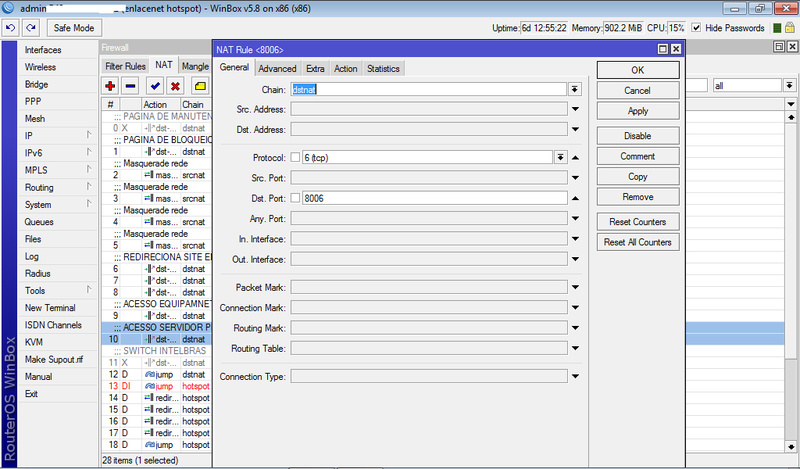Select NAT rule row 13 hotspot jump
Image resolution: width=800 pixels, height=469 pixels.
tap(159, 386)
